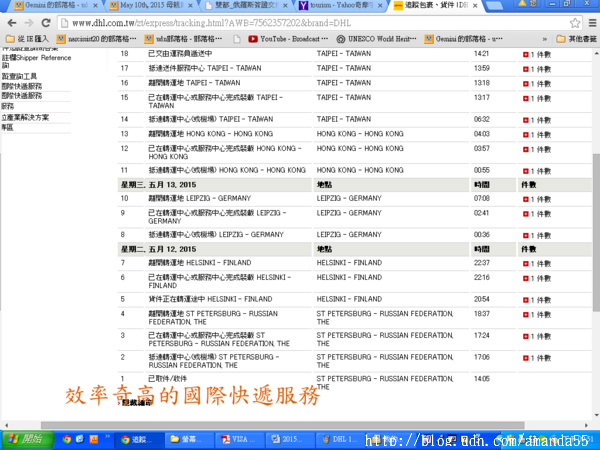Select the '已取件/收件' status text in row 1
The width and height of the screenshot is (600, 450).
click(x=168, y=379)
